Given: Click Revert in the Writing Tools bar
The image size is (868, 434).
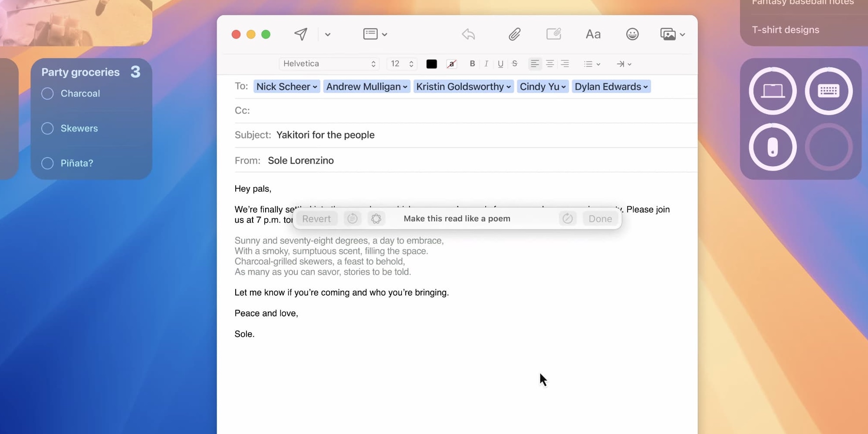Looking at the screenshot, I should (x=317, y=218).
